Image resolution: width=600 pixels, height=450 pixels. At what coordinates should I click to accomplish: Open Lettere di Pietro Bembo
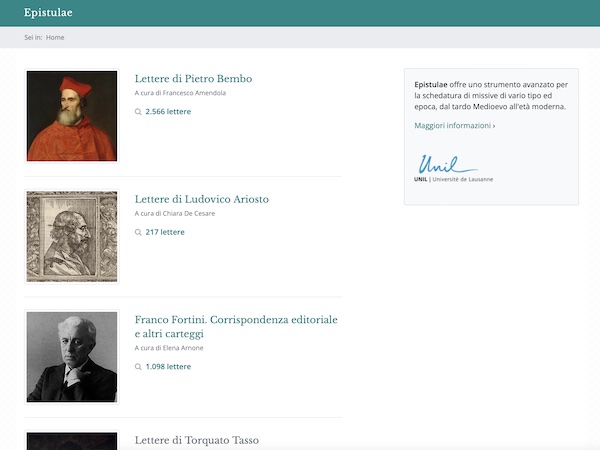click(x=193, y=78)
